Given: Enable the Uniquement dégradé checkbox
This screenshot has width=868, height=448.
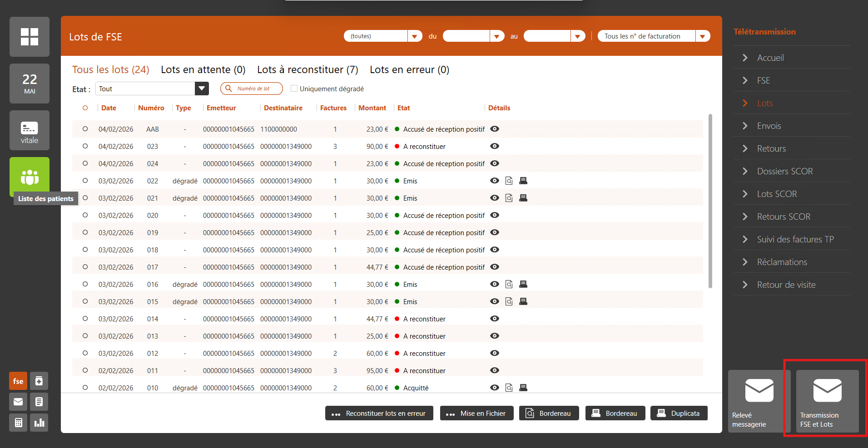Looking at the screenshot, I should [x=294, y=89].
